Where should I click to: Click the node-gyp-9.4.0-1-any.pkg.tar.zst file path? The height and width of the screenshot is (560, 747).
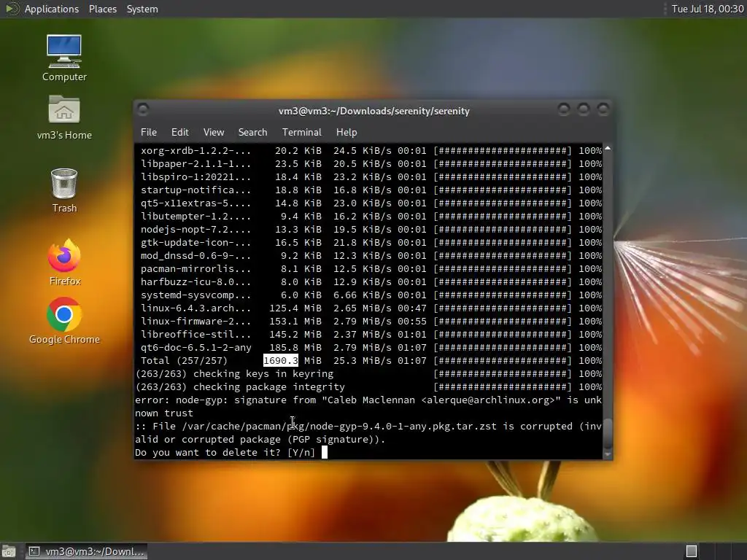point(339,426)
